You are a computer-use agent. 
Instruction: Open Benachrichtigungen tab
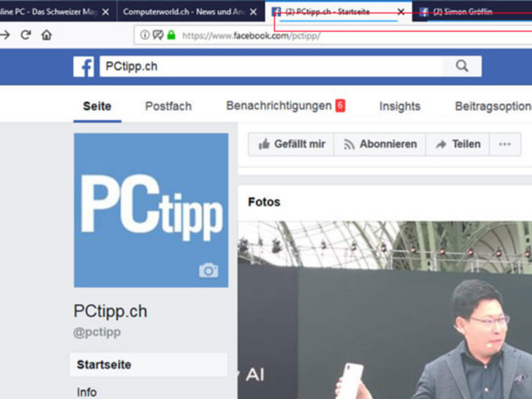pyautogui.click(x=286, y=106)
